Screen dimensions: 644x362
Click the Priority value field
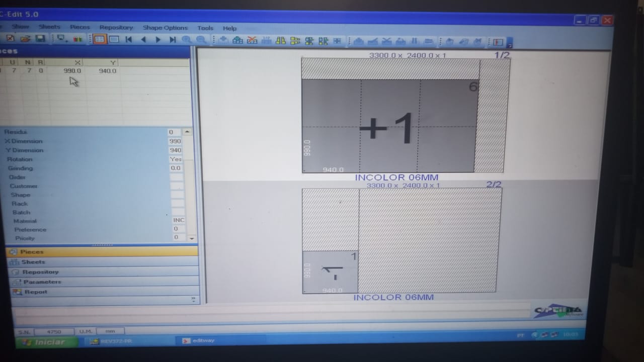coord(180,237)
